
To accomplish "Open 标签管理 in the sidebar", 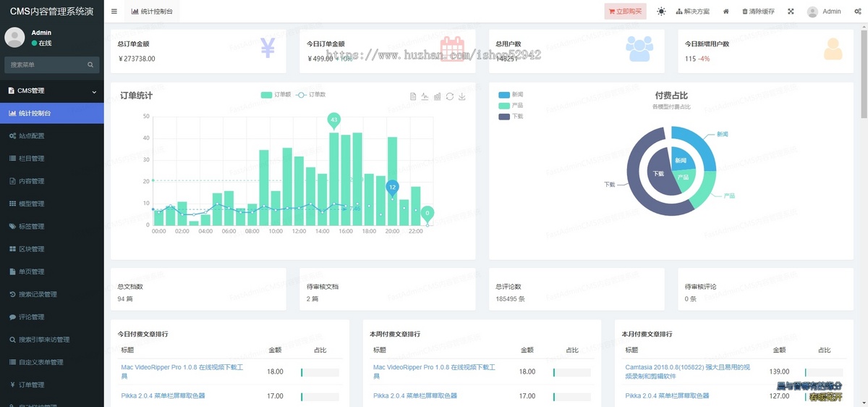I will coord(52,227).
